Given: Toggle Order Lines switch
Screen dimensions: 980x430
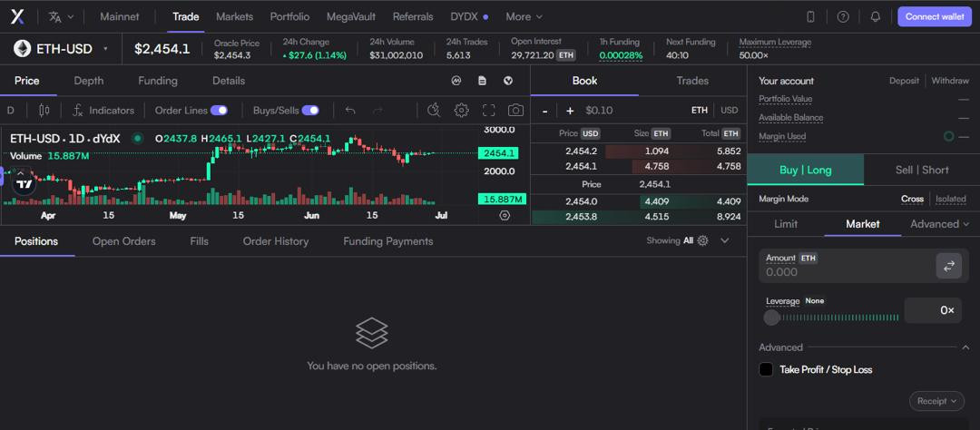Looking at the screenshot, I should [219, 110].
